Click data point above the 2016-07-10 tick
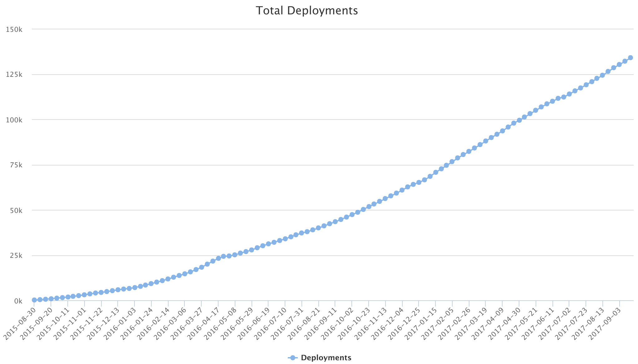Viewport: 638px width, 364px height. pyautogui.click(x=285, y=239)
